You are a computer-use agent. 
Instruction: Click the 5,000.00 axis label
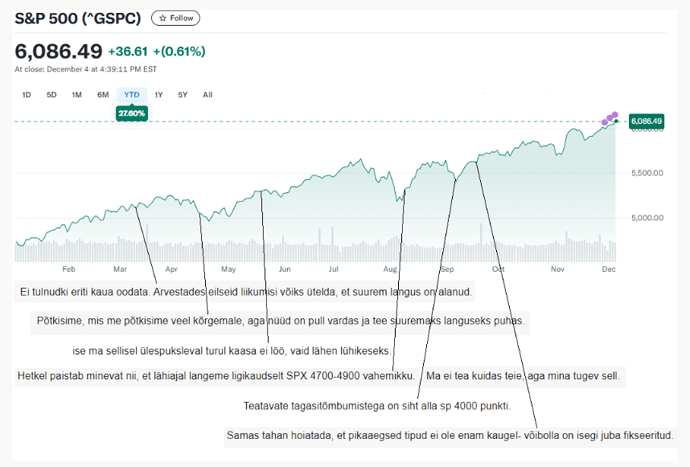647,217
